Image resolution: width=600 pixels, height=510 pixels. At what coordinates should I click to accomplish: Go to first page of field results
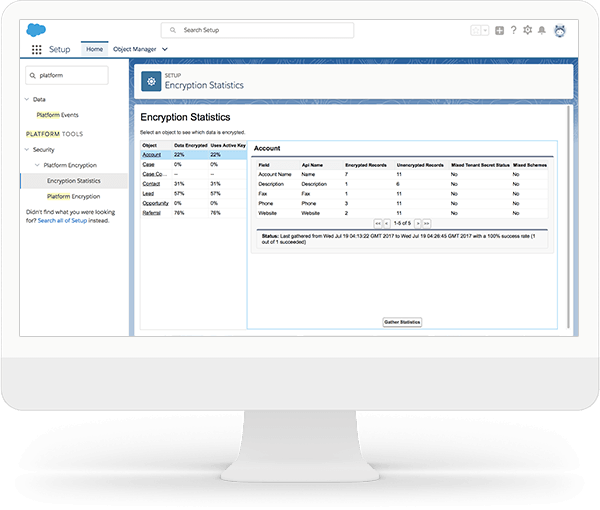tap(378, 223)
